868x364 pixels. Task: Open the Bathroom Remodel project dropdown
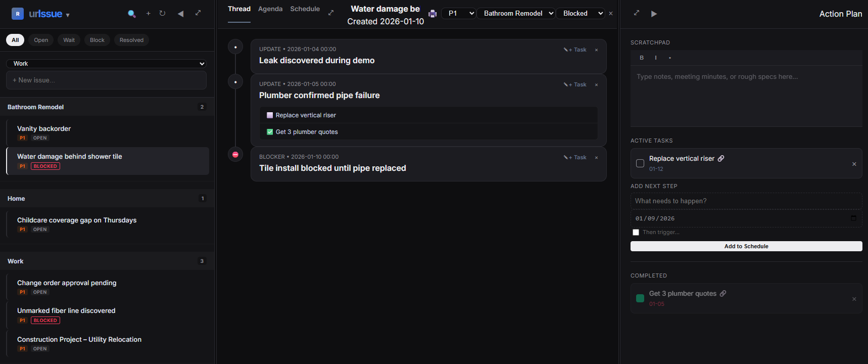pyautogui.click(x=516, y=14)
